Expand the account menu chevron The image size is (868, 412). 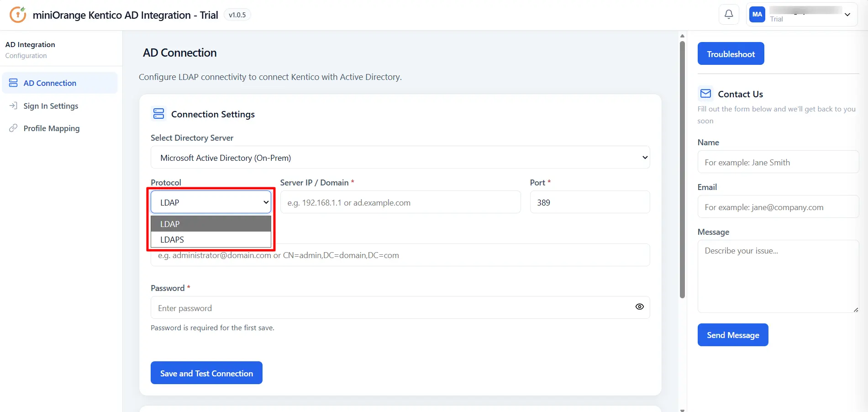[x=847, y=15]
